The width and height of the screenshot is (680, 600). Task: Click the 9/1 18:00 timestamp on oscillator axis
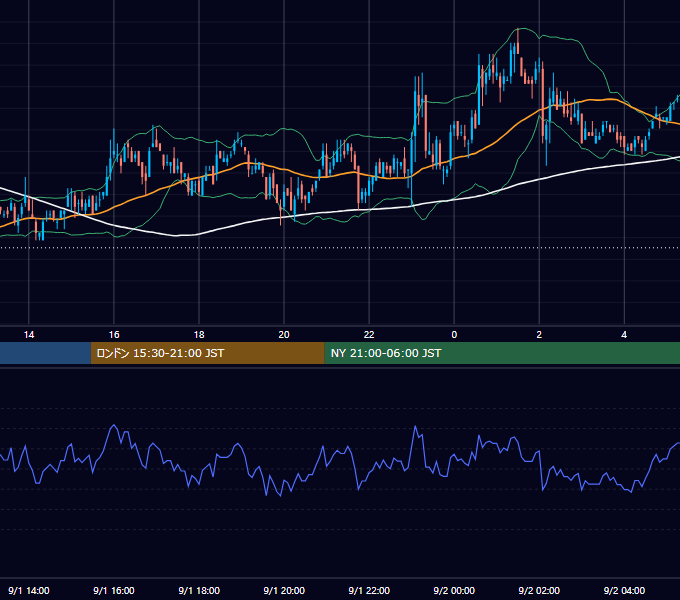(x=199, y=590)
